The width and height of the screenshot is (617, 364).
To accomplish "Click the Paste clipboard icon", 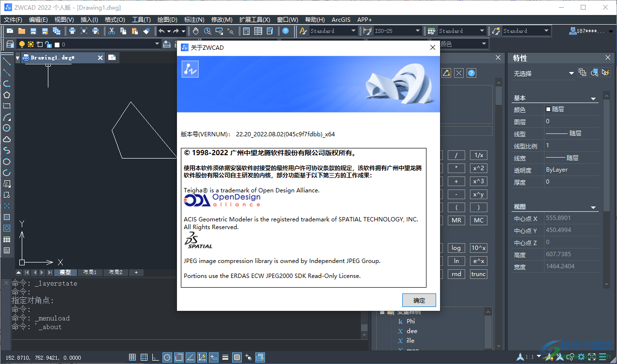I will coord(135,31).
